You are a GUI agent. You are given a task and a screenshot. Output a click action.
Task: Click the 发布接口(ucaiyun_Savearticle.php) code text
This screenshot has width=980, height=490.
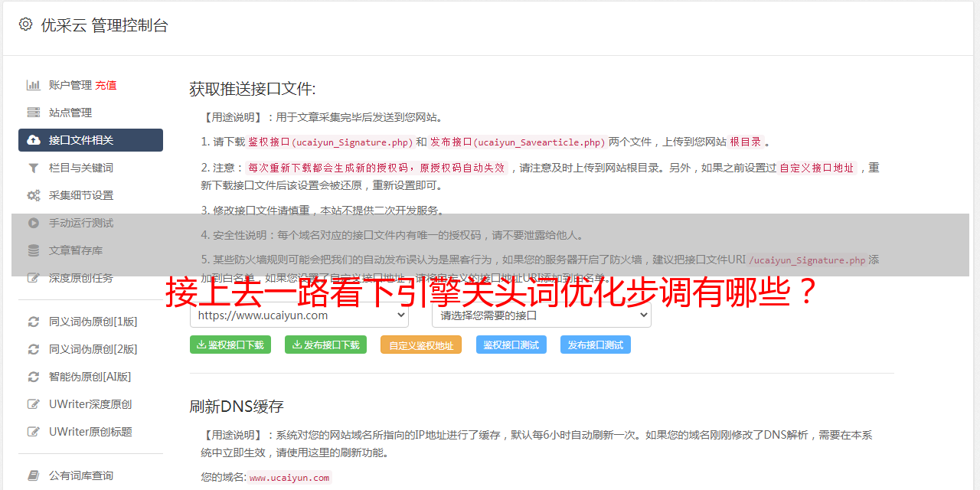tap(518, 142)
